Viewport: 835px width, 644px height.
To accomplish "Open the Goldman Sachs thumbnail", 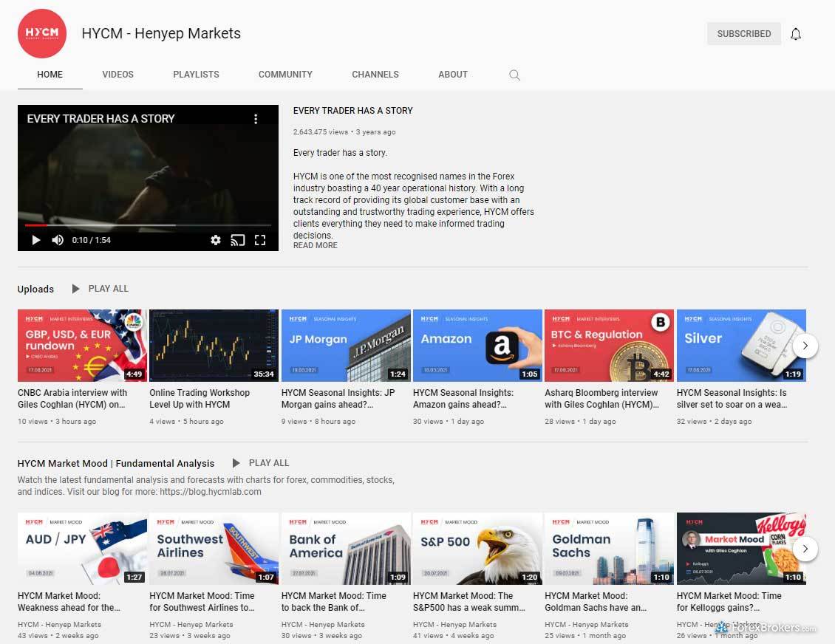I will point(609,549).
